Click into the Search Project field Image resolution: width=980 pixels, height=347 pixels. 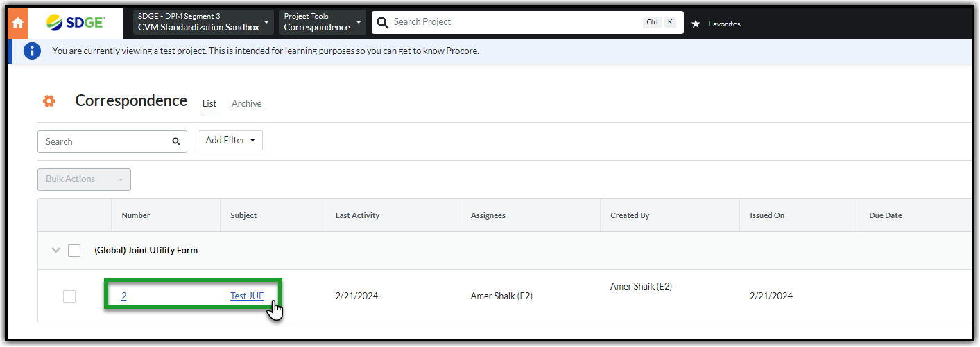click(513, 22)
